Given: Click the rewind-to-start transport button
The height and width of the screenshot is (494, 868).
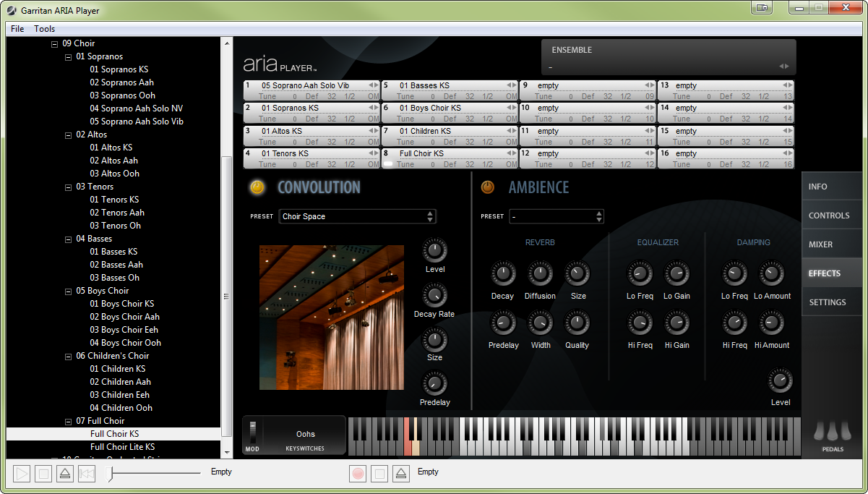Looking at the screenshot, I should 87,474.
